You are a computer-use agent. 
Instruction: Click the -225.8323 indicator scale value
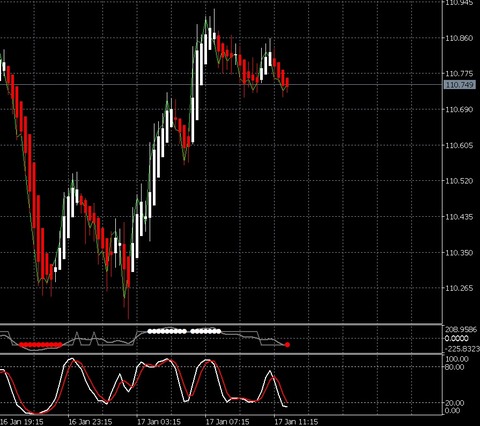(x=462, y=349)
